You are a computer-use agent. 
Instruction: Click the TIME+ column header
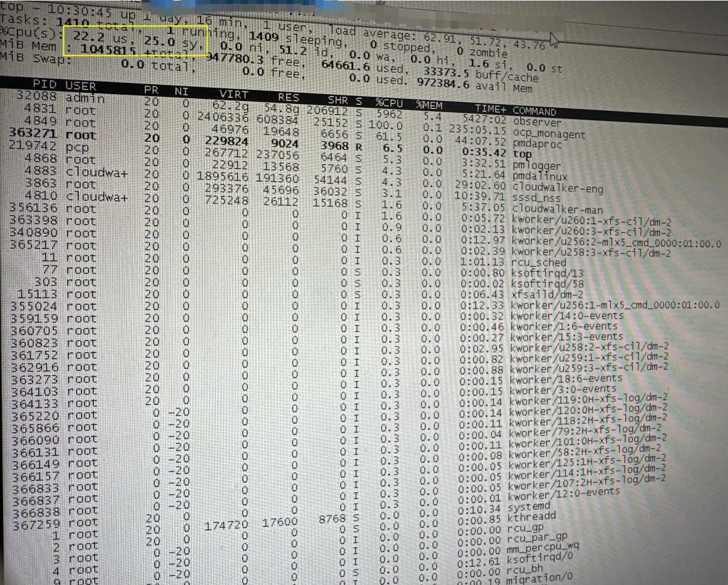[x=491, y=109]
